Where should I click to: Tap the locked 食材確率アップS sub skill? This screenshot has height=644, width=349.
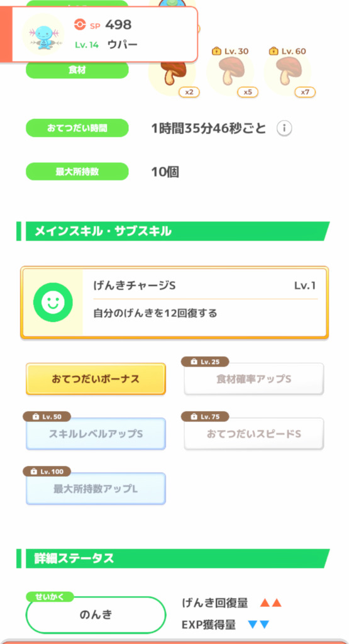[254, 379]
